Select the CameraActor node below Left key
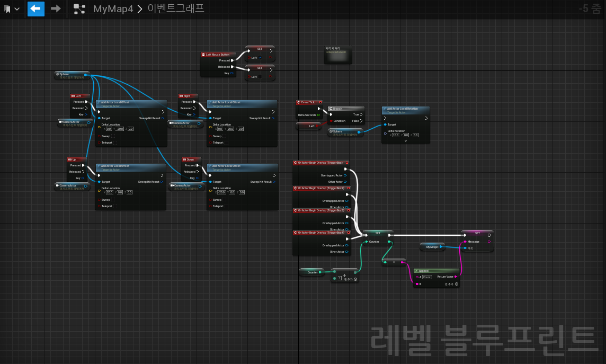606x364 pixels. coord(75,123)
